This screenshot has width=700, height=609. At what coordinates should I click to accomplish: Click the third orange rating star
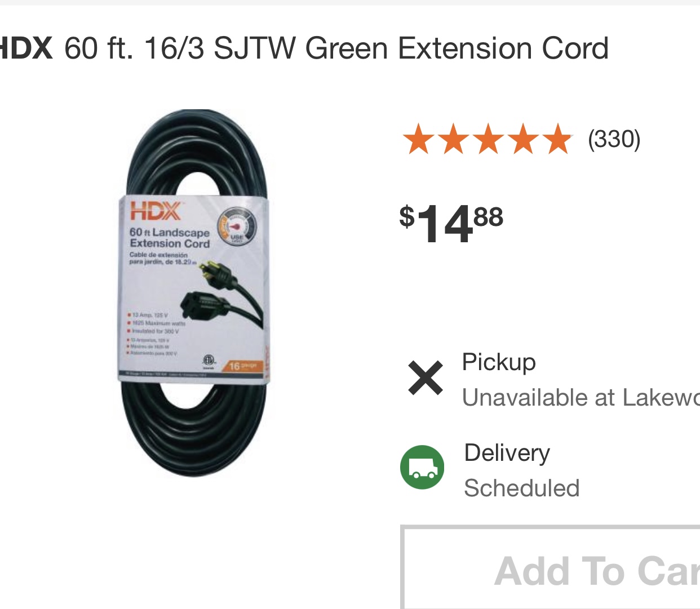(x=489, y=139)
